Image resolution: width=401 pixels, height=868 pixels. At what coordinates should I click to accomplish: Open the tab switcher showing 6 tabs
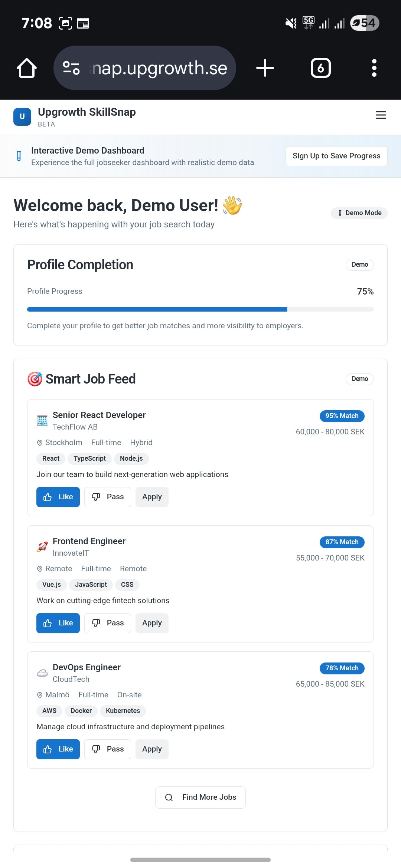pos(320,68)
